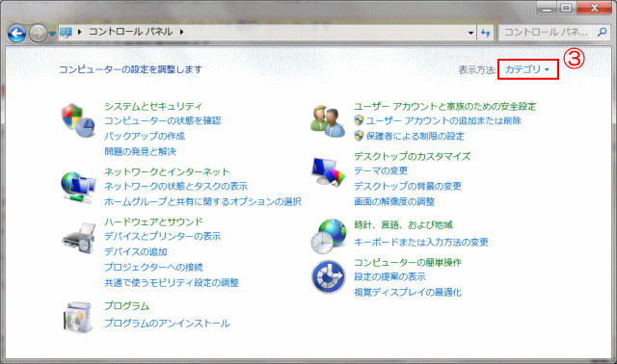Open デバイスの追加 link

coord(136,251)
